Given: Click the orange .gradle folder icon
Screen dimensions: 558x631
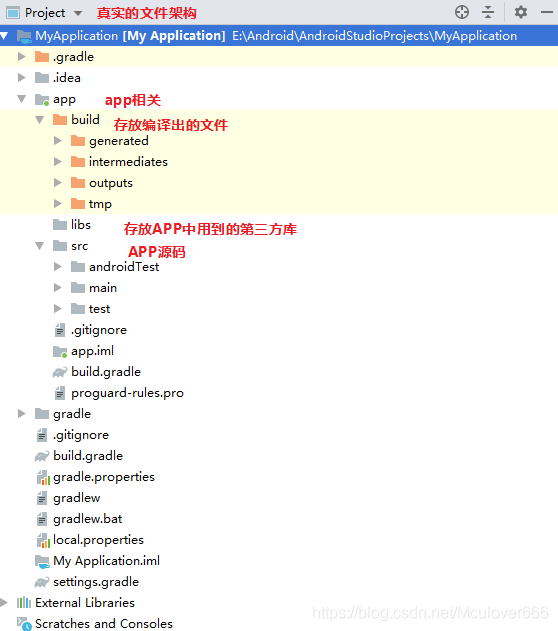Looking at the screenshot, I should coord(42,57).
